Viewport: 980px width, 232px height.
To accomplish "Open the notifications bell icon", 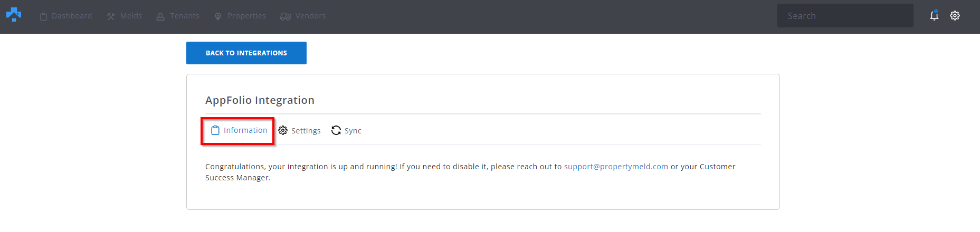I will click(x=934, y=15).
